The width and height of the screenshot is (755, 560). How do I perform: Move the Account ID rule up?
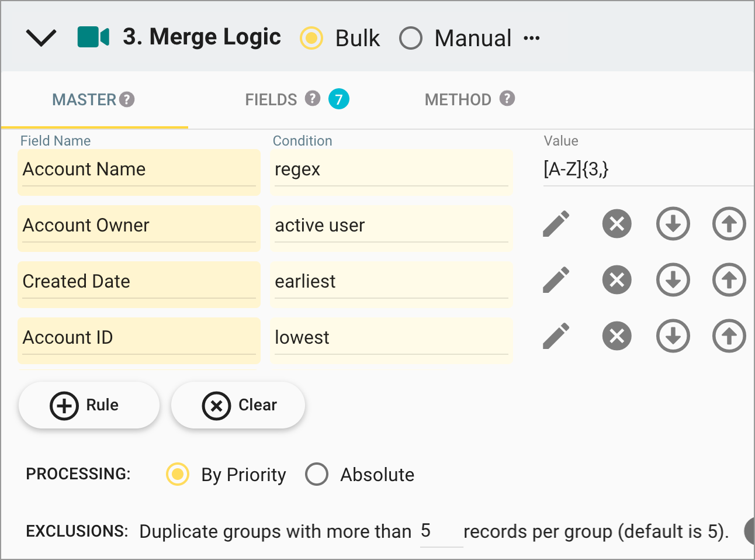729,336
